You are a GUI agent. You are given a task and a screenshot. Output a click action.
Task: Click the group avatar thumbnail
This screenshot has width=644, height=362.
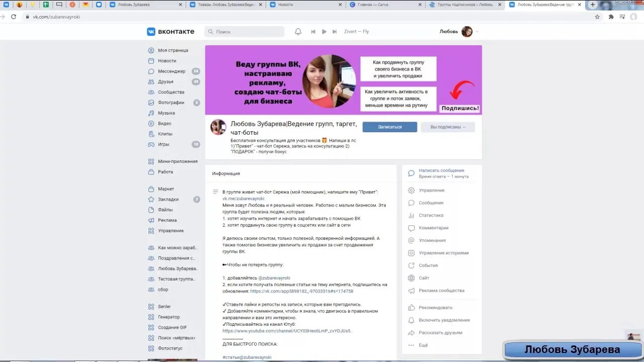click(218, 127)
